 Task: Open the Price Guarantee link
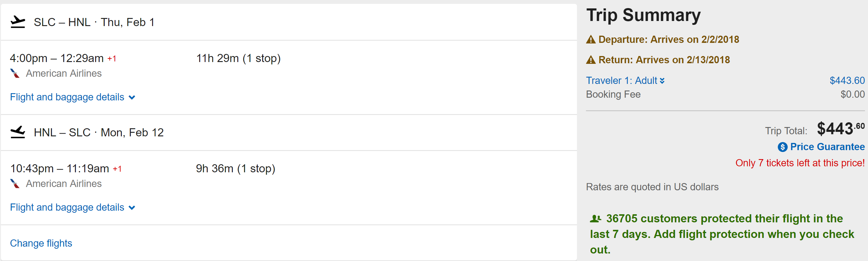(827, 147)
